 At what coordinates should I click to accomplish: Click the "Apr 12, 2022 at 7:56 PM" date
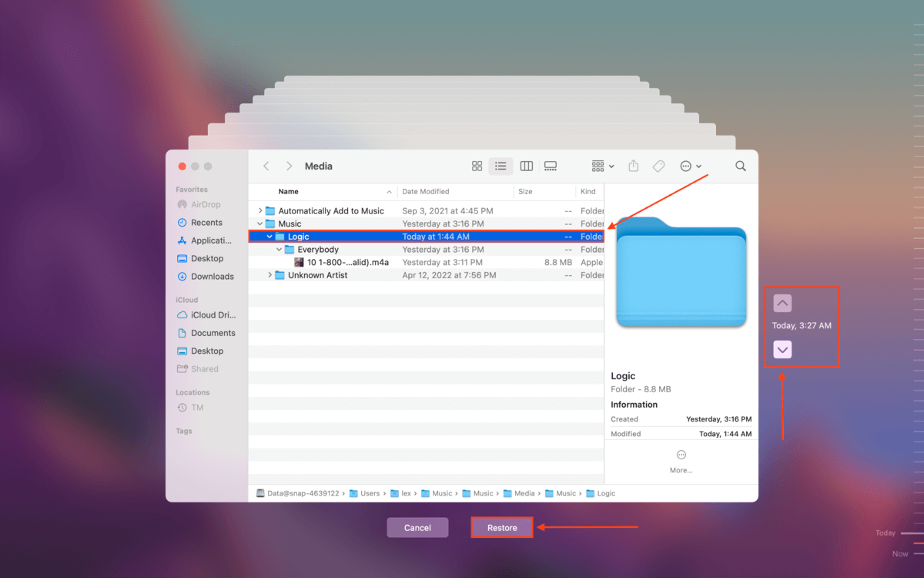tap(450, 275)
